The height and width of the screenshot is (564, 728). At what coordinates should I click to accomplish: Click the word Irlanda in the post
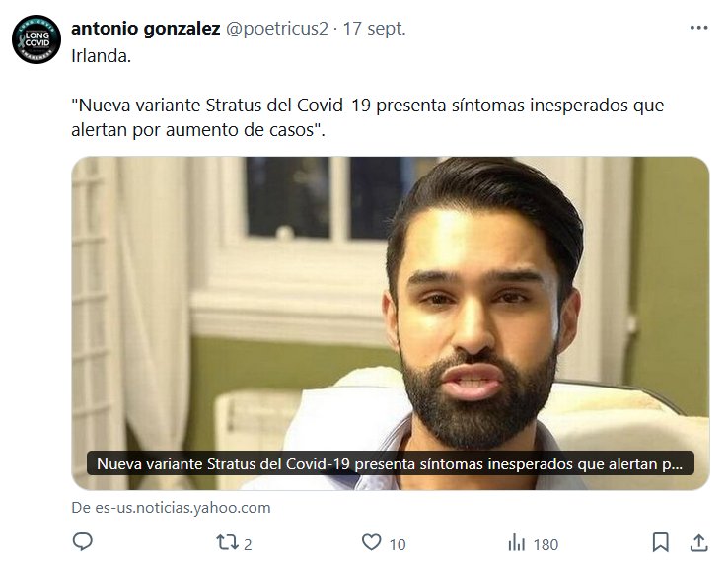point(101,55)
